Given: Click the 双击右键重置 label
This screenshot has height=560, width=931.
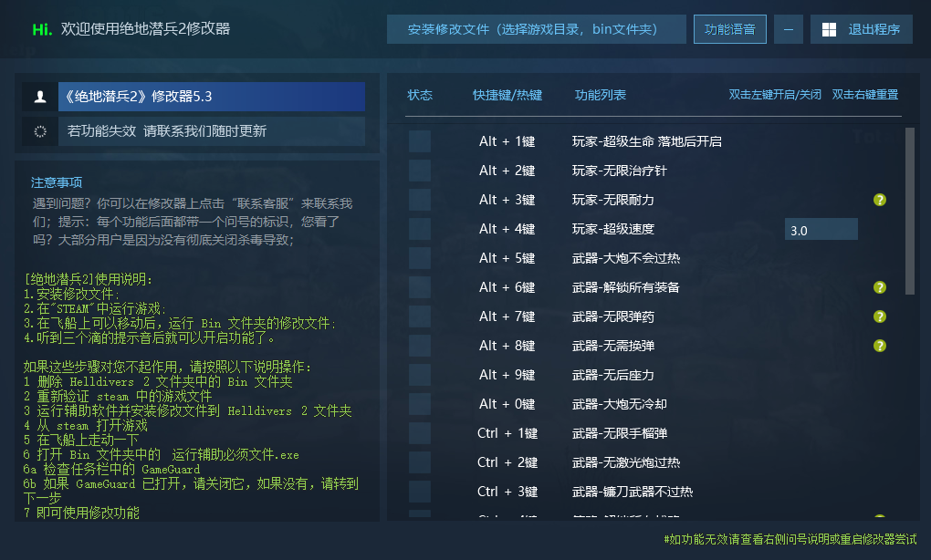Looking at the screenshot, I should [865, 95].
